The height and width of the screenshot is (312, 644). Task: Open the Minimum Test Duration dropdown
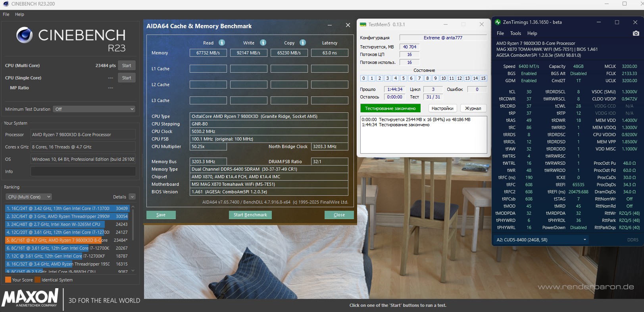94,109
